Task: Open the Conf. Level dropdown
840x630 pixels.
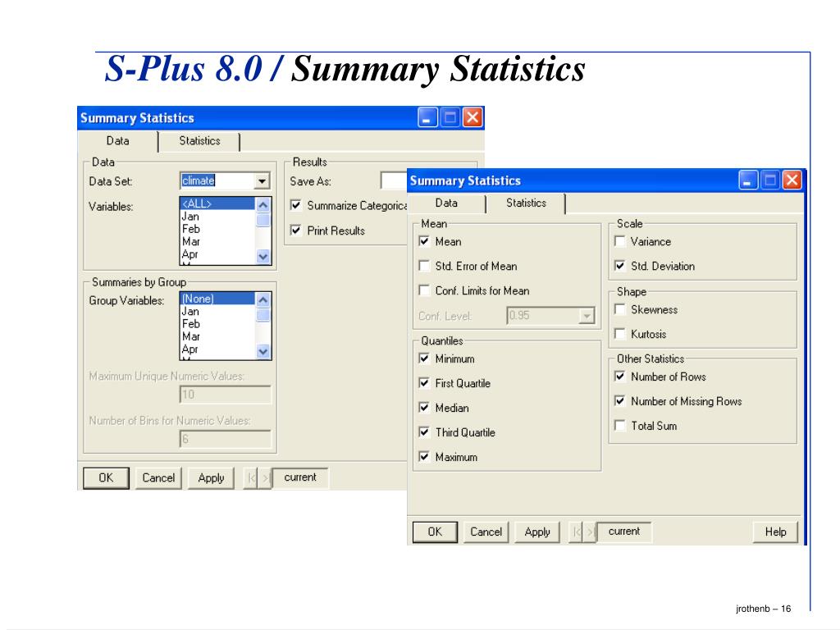Action: pyautogui.click(x=587, y=316)
